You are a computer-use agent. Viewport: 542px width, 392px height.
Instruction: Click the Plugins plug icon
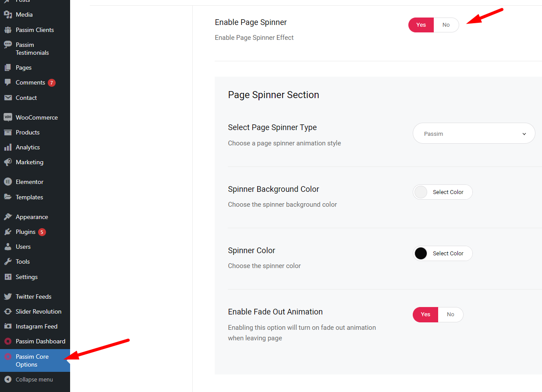(7, 232)
